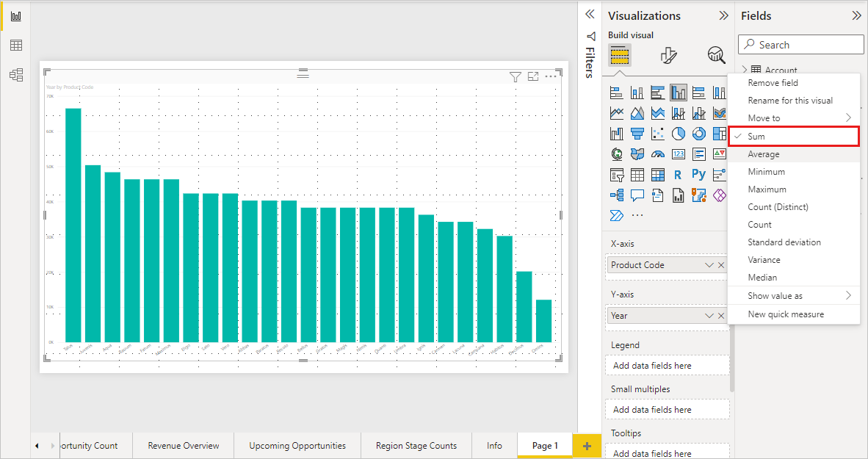Switch to Upcoming Opportunities page tab
The height and width of the screenshot is (459, 868).
[297, 446]
